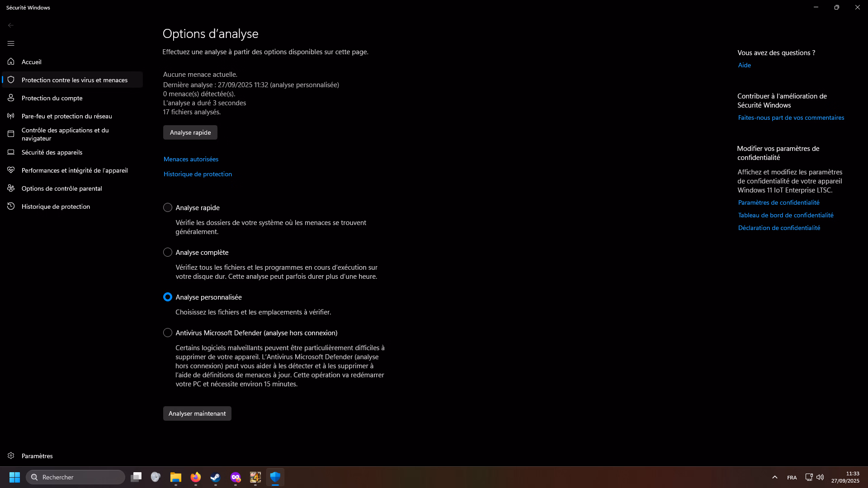Click the Accueil home icon
The height and width of the screenshot is (488, 868).
click(11, 61)
